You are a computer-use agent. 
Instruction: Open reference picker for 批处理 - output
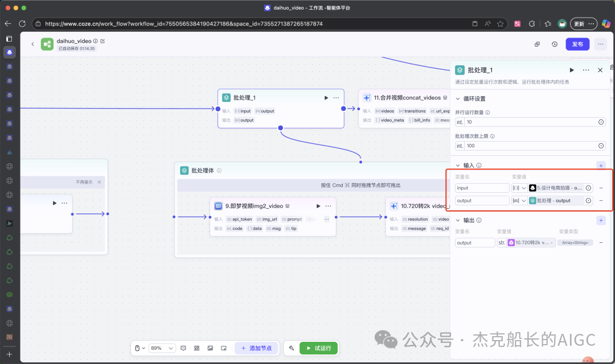[x=588, y=201]
